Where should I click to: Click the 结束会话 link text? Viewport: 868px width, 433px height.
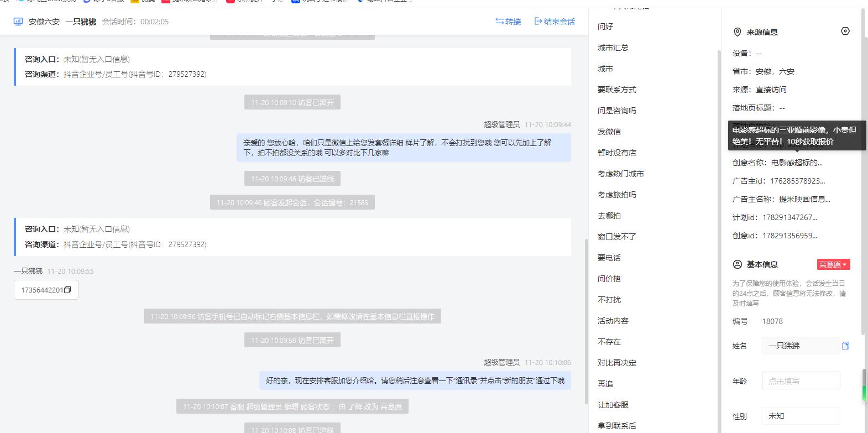click(560, 22)
